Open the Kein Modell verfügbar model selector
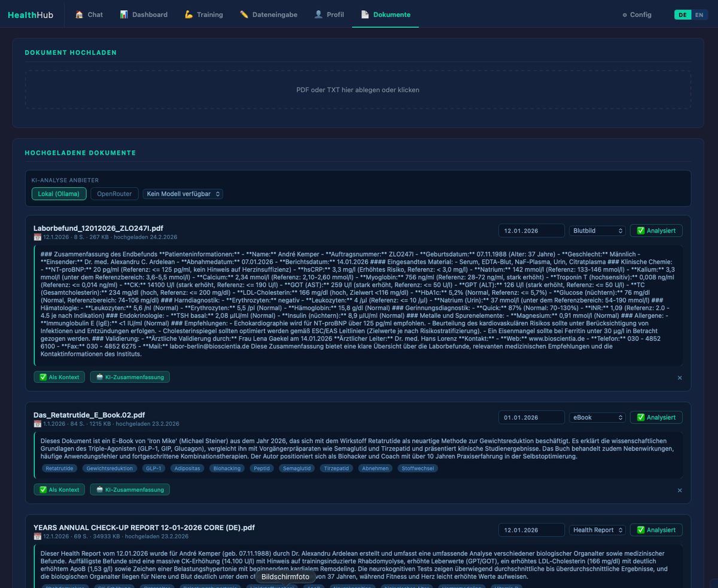 point(182,194)
